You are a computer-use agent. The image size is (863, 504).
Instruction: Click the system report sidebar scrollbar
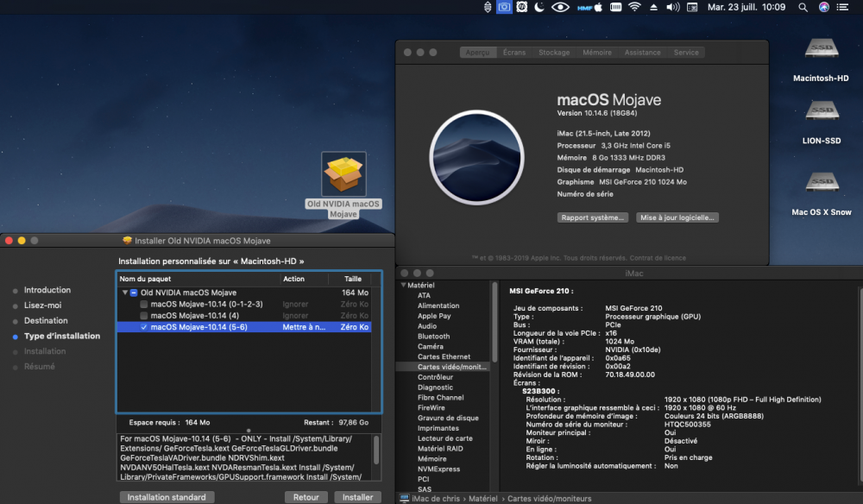494,322
